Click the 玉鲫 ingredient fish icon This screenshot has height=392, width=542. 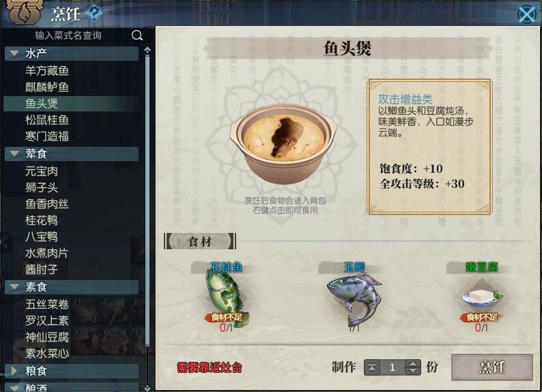point(354,299)
